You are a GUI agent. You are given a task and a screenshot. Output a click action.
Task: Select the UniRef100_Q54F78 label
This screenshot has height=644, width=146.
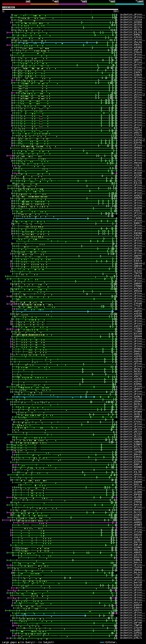click(131, 50)
